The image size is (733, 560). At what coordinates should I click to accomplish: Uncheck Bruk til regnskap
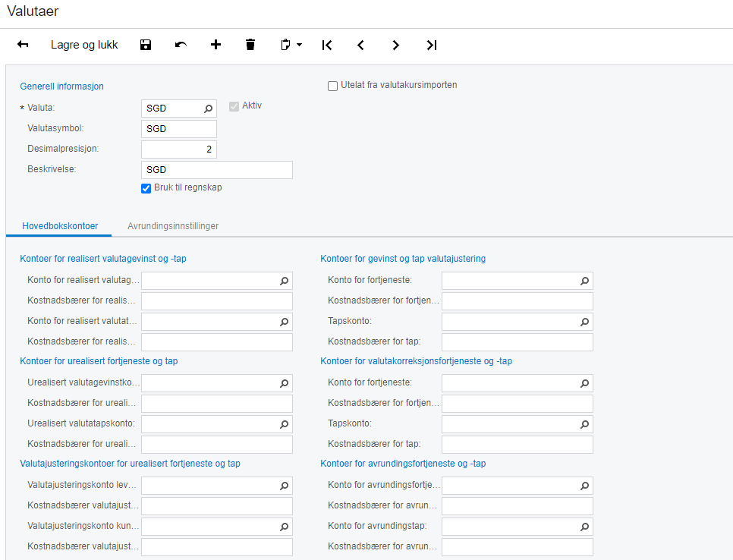pos(146,188)
